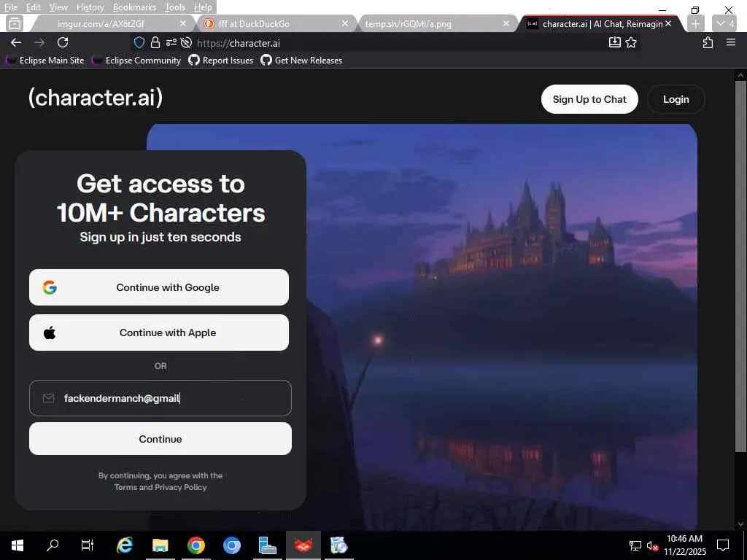Image resolution: width=747 pixels, height=560 pixels.
Task: Click the install/save page icon in address bar
Action: coord(614,42)
